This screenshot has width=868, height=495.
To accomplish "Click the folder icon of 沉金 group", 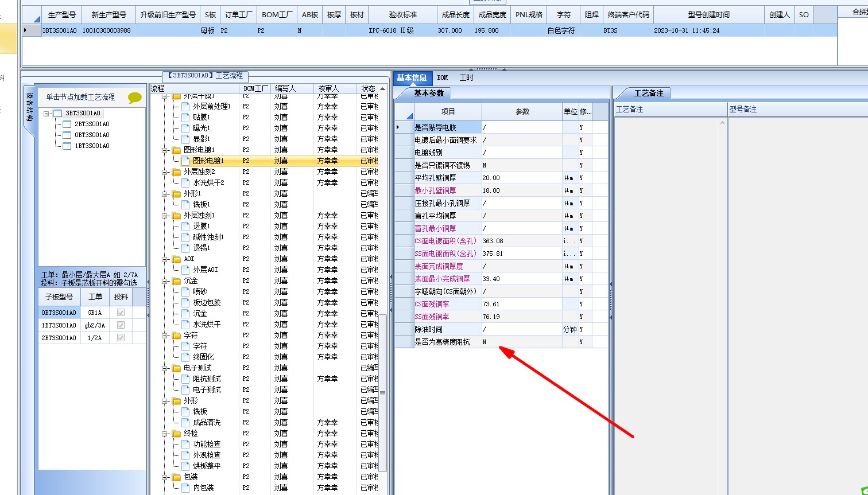I will 176,280.
